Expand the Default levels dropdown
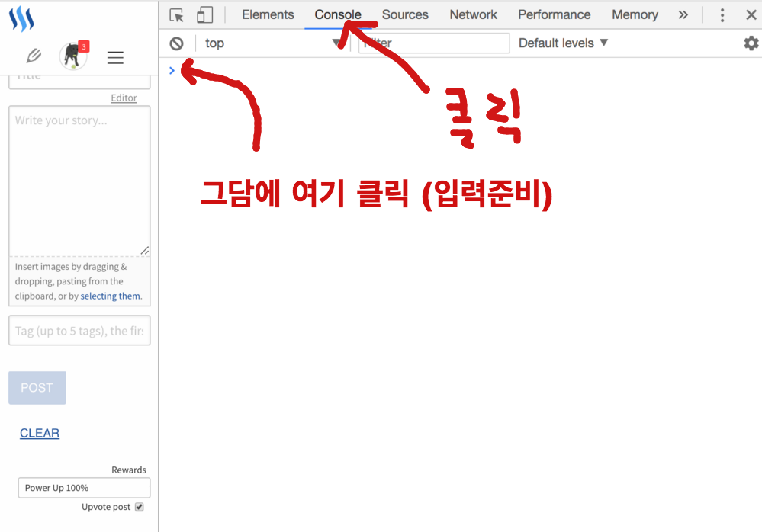This screenshot has height=532, width=762. click(x=563, y=43)
